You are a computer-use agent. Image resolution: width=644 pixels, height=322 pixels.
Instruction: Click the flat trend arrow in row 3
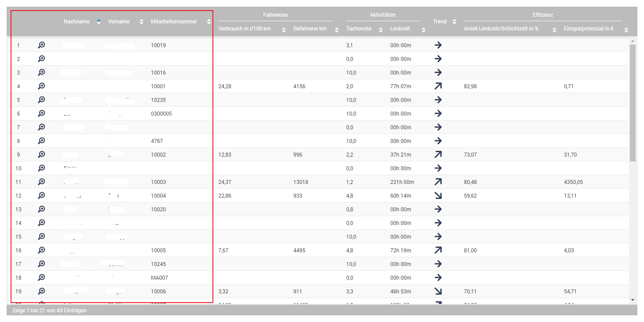tap(438, 72)
